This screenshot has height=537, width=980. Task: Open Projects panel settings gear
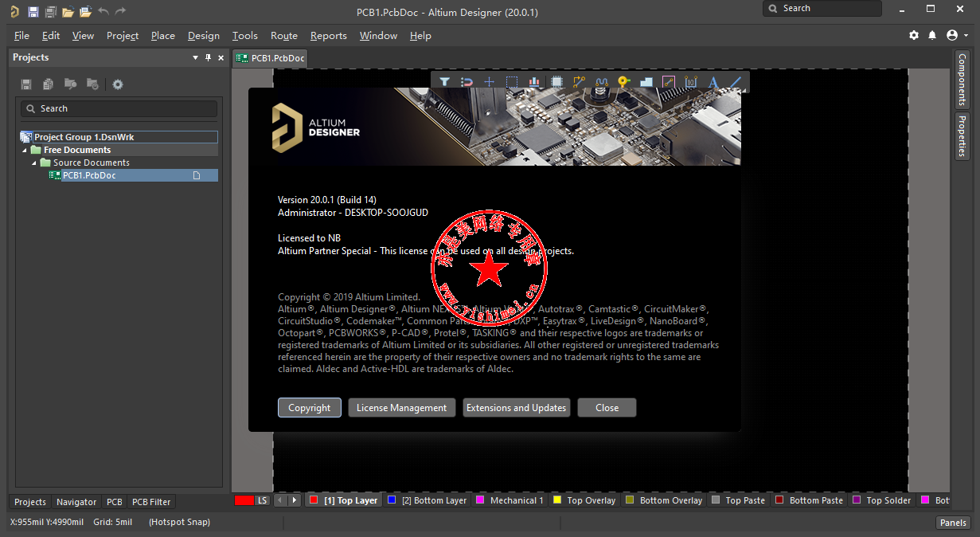pos(118,84)
